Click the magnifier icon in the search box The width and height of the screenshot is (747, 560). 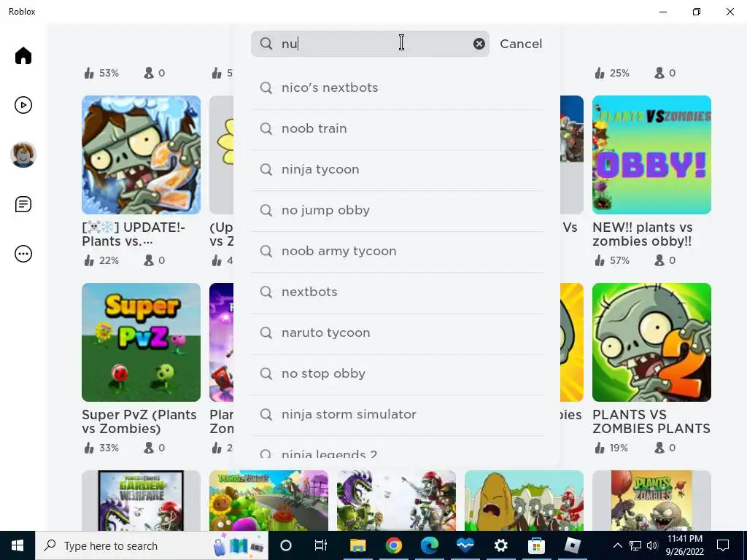(266, 44)
